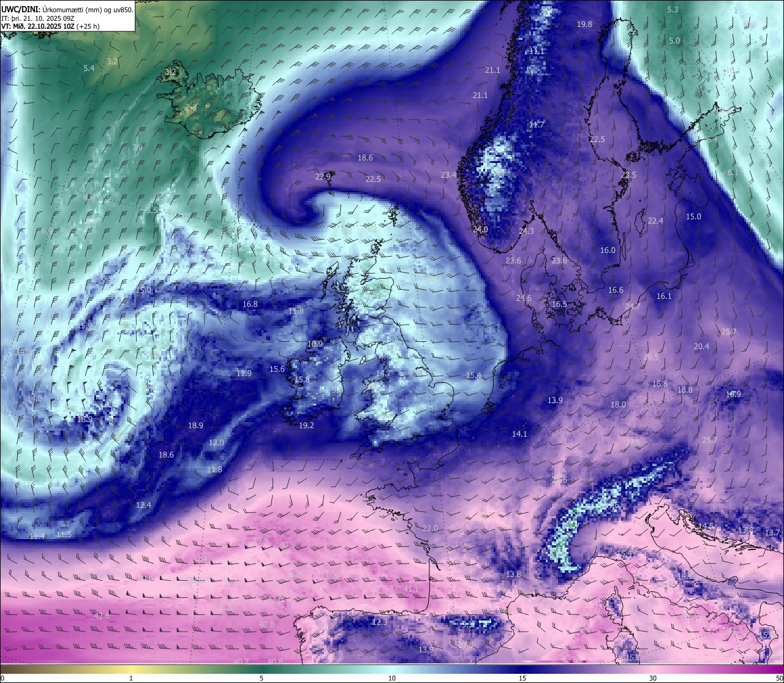Click the 15.8 value over Ireland
Image resolution: width=784 pixels, height=683 pixels.
tap(302, 379)
